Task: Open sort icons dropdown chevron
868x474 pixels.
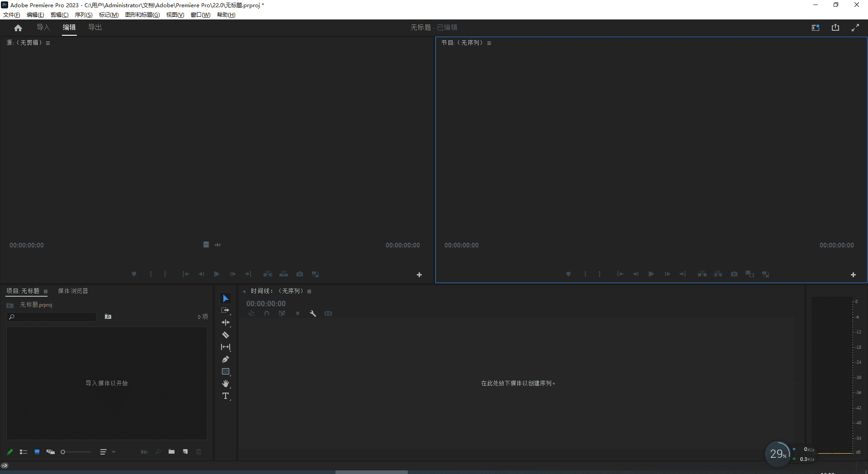Action: click(114, 451)
